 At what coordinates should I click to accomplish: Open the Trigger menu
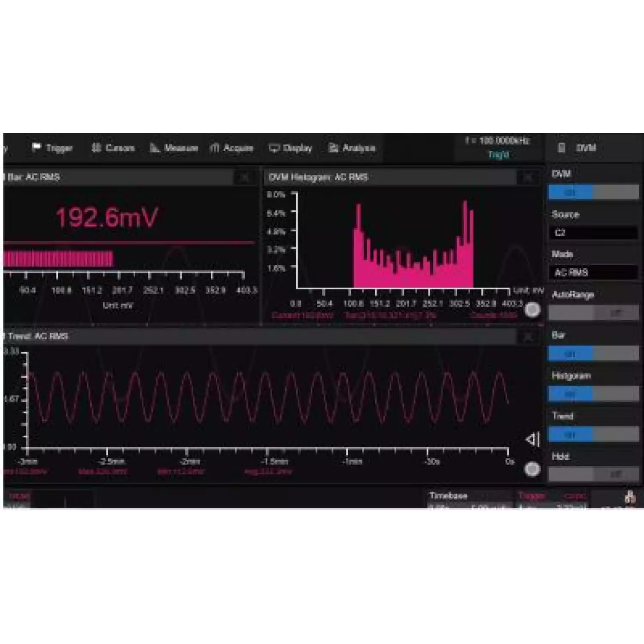pos(53,148)
